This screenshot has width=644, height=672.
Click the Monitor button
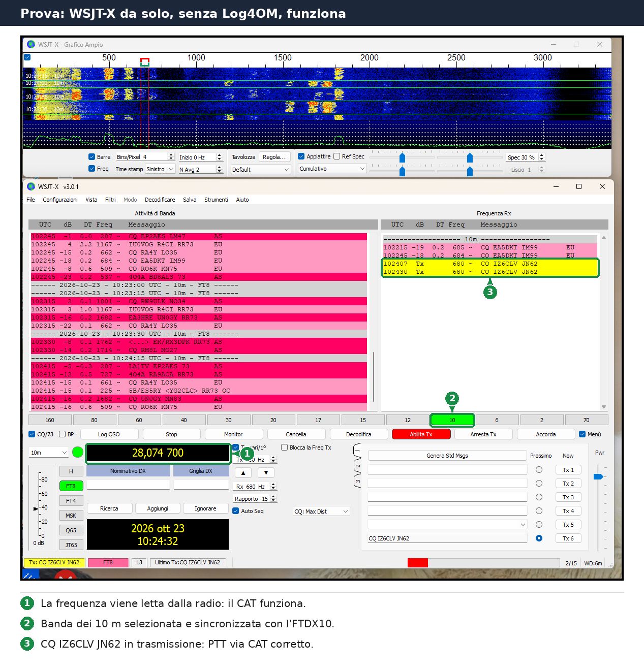tap(233, 434)
